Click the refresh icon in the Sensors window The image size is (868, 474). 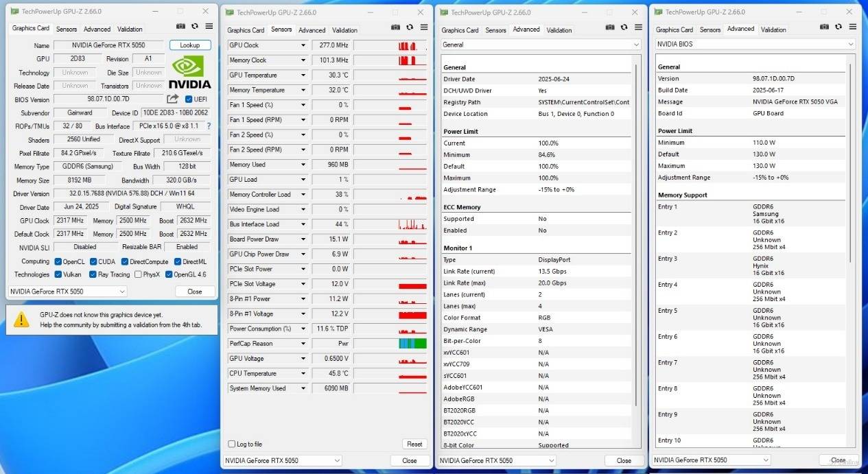[410, 27]
